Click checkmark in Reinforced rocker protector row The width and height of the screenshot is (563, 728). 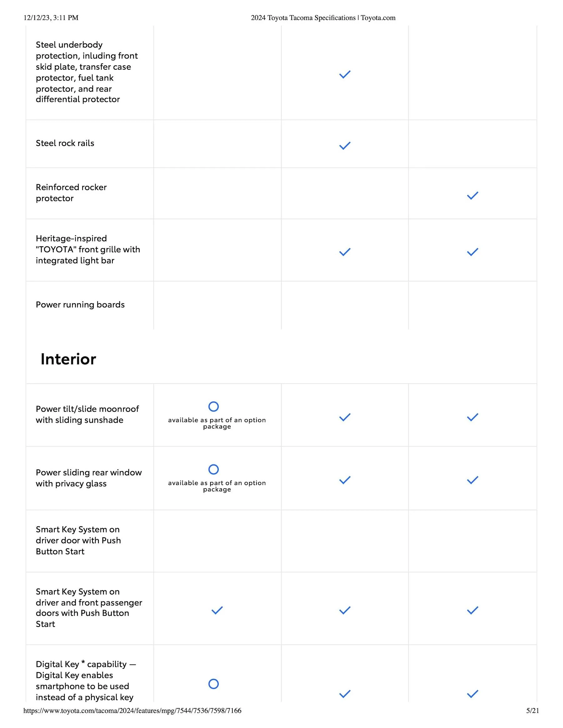click(x=472, y=196)
